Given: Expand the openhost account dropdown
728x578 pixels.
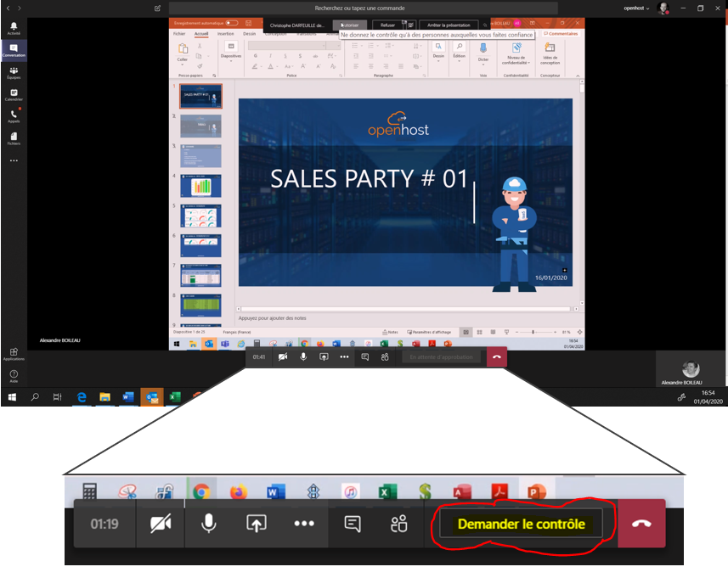Looking at the screenshot, I should [x=636, y=8].
